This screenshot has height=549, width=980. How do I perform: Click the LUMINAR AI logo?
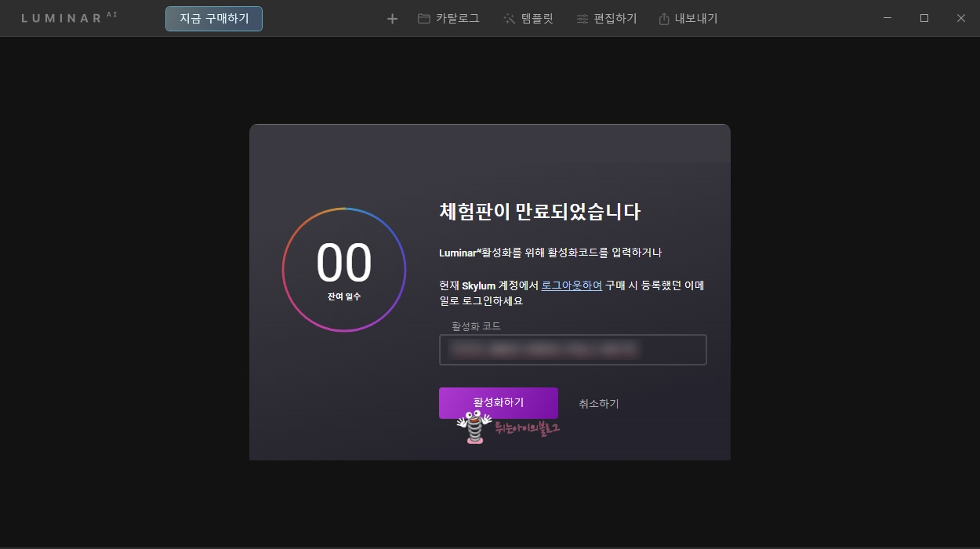tap(69, 17)
